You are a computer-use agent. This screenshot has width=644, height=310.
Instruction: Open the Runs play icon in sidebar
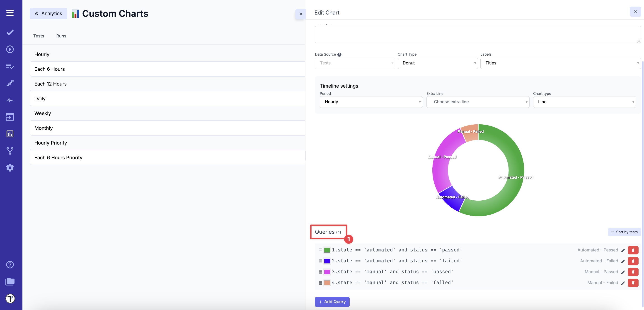tap(10, 49)
